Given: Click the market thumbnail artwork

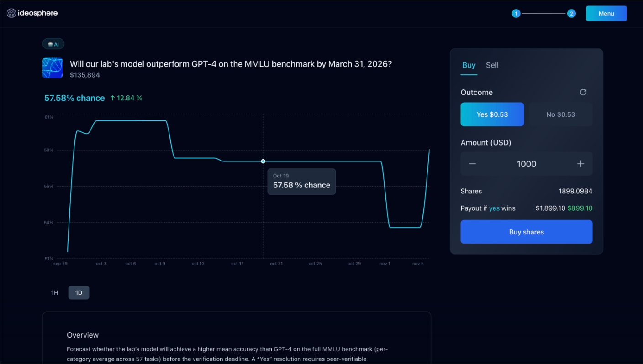Looking at the screenshot, I should click(52, 67).
